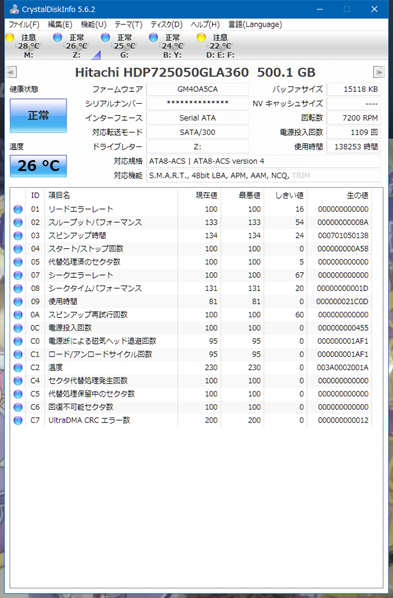Click the 正常 health status button

point(38,116)
